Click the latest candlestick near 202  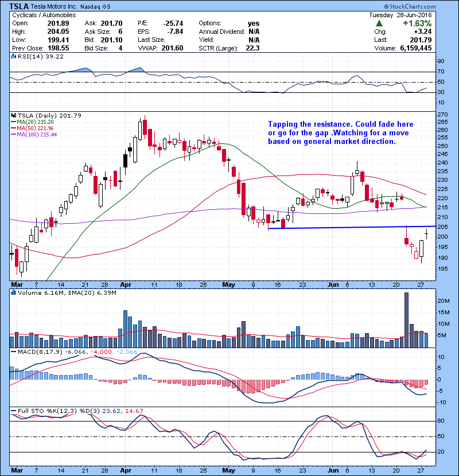[426, 234]
